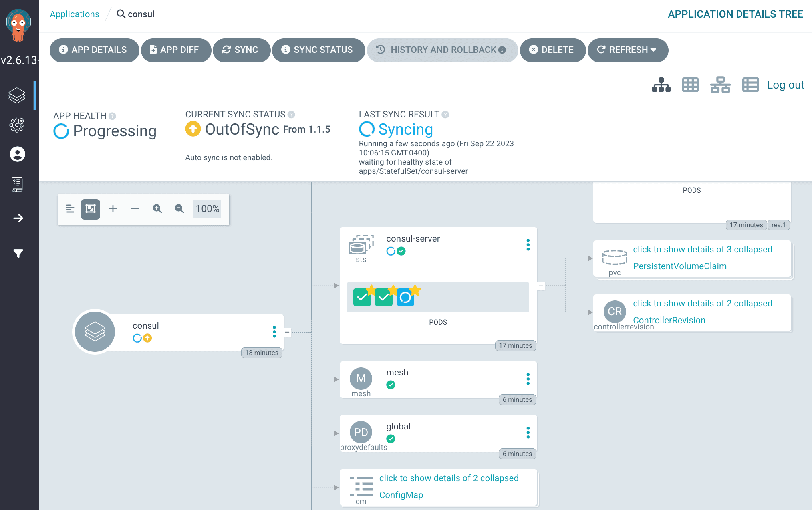Open Settings gears icon in sidebar
Image resolution: width=812 pixels, height=510 pixels.
[17, 125]
